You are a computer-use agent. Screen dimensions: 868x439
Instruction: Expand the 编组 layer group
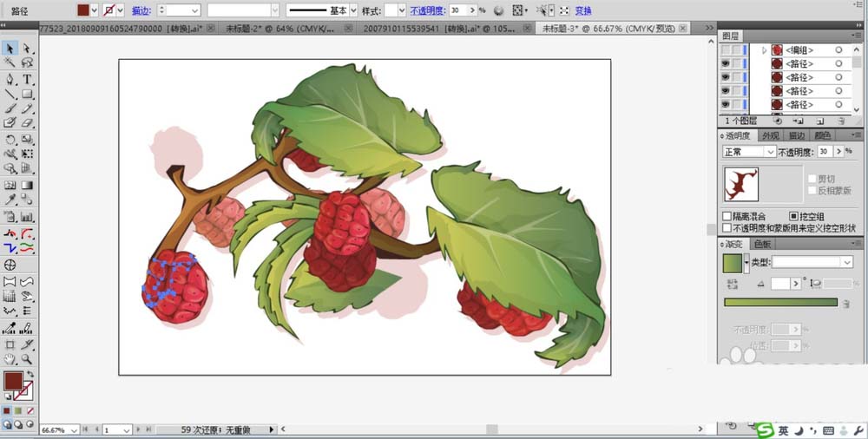[765, 49]
